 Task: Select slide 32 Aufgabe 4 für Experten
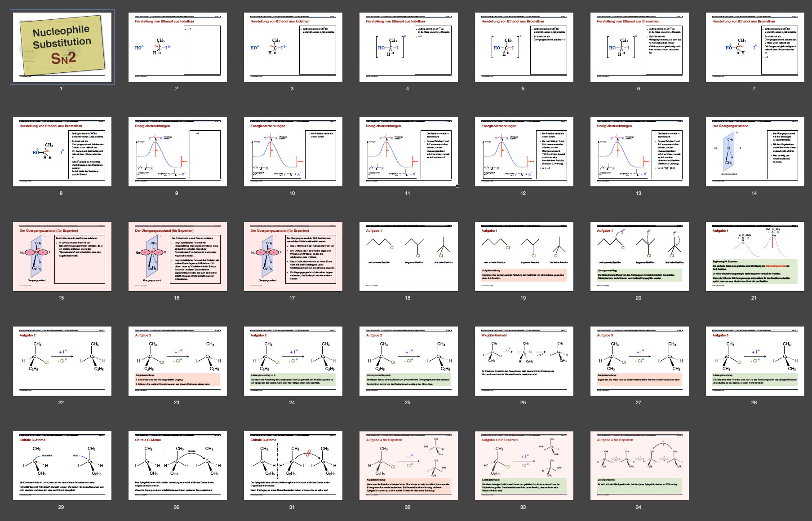click(x=408, y=466)
